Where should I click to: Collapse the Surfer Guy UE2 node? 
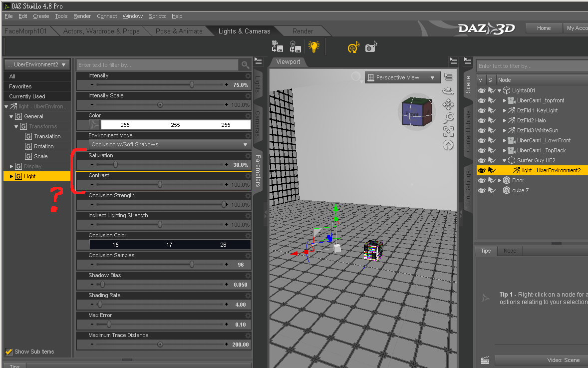[504, 161]
